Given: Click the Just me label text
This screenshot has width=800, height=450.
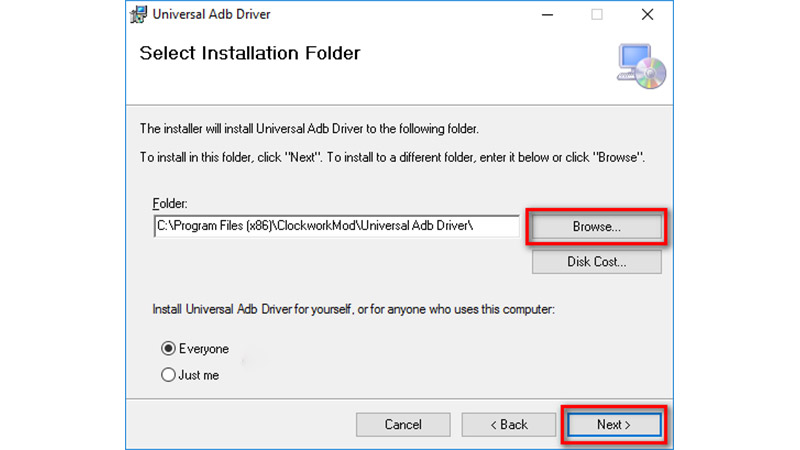Looking at the screenshot, I should pyautogui.click(x=198, y=375).
